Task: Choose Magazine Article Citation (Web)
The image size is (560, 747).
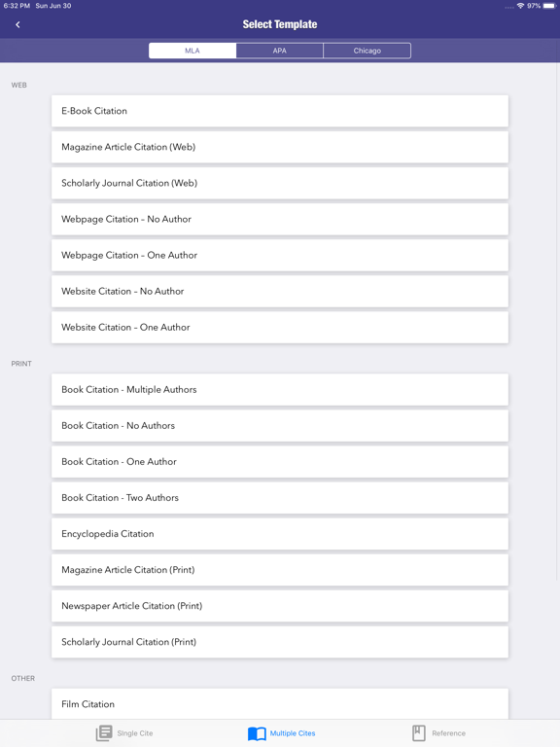Action: pyautogui.click(x=280, y=147)
